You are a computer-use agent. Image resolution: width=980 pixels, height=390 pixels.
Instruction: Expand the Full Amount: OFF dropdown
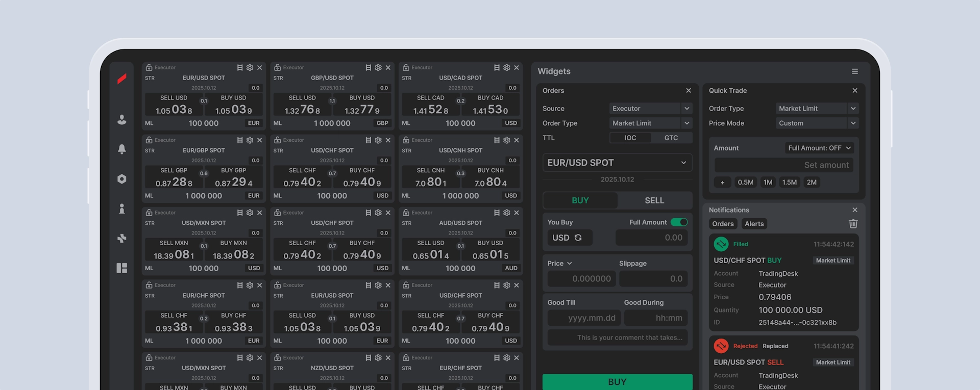pos(819,148)
